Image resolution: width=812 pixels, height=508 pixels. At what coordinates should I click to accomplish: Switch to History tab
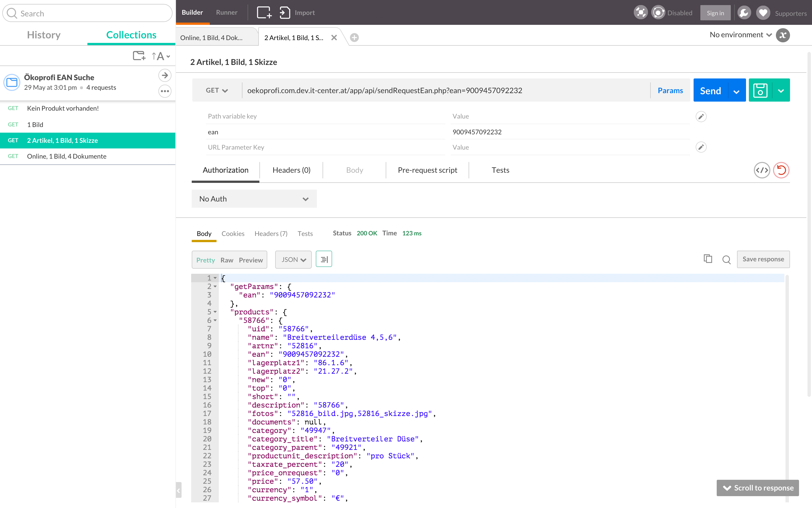[x=44, y=35]
